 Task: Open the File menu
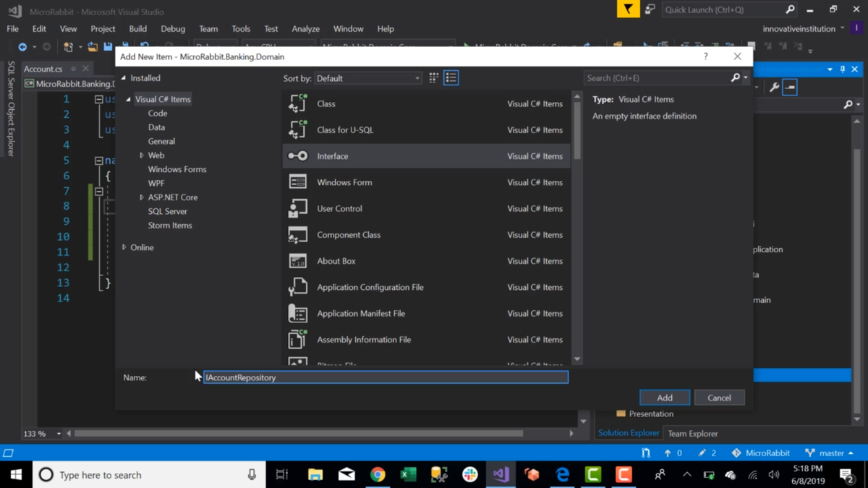[13, 29]
